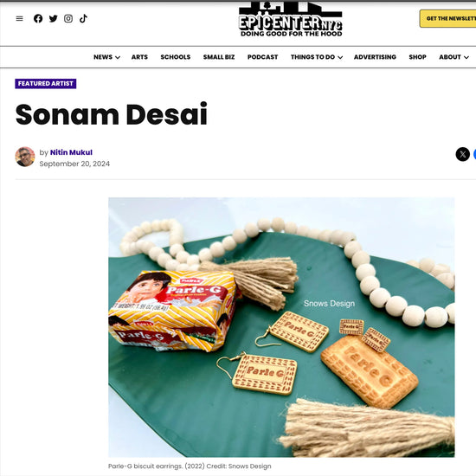This screenshot has width=476, height=476.
Task: Open the Twitter bird icon
Action: click(54, 19)
